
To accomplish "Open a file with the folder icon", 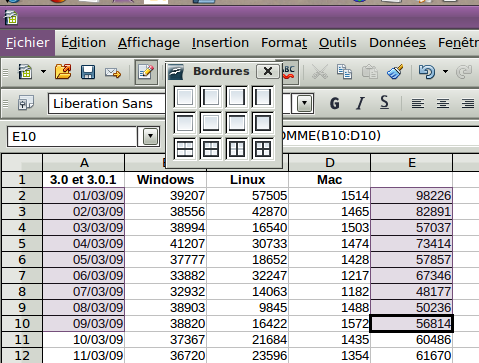I will (x=63, y=72).
